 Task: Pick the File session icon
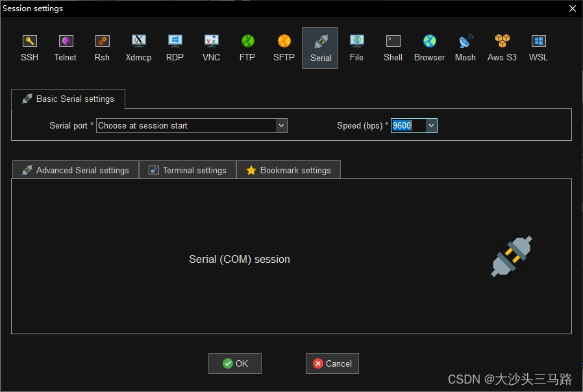click(x=356, y=48)
